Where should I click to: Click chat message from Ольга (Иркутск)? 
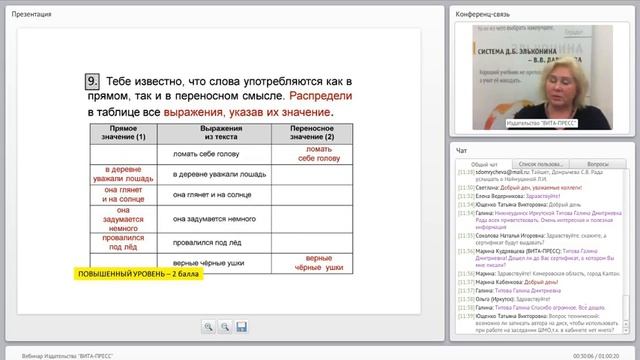tap(504, 299)
